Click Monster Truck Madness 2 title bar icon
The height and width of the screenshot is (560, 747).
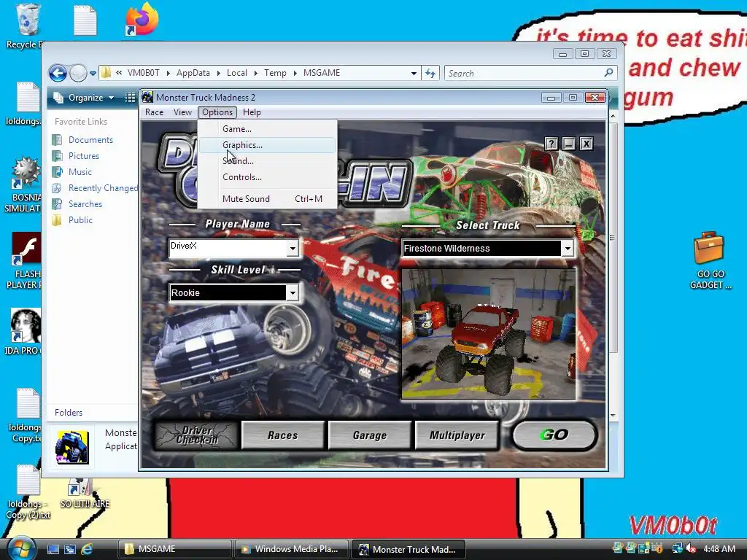(147, 97)
